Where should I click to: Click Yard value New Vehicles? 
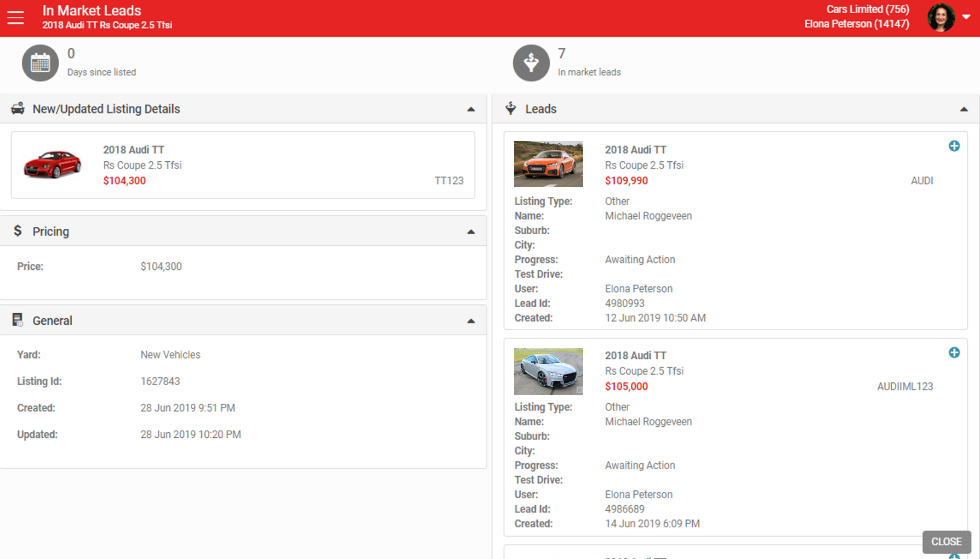170,355
